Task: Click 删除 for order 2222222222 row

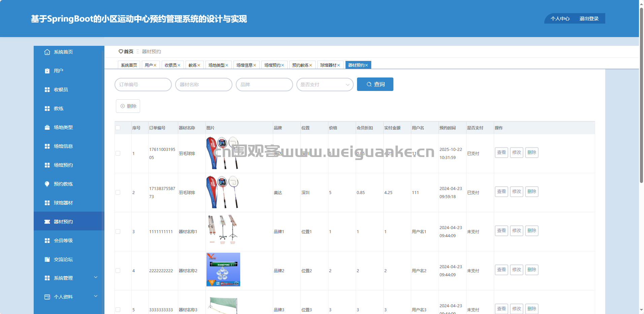Action: 532,270
